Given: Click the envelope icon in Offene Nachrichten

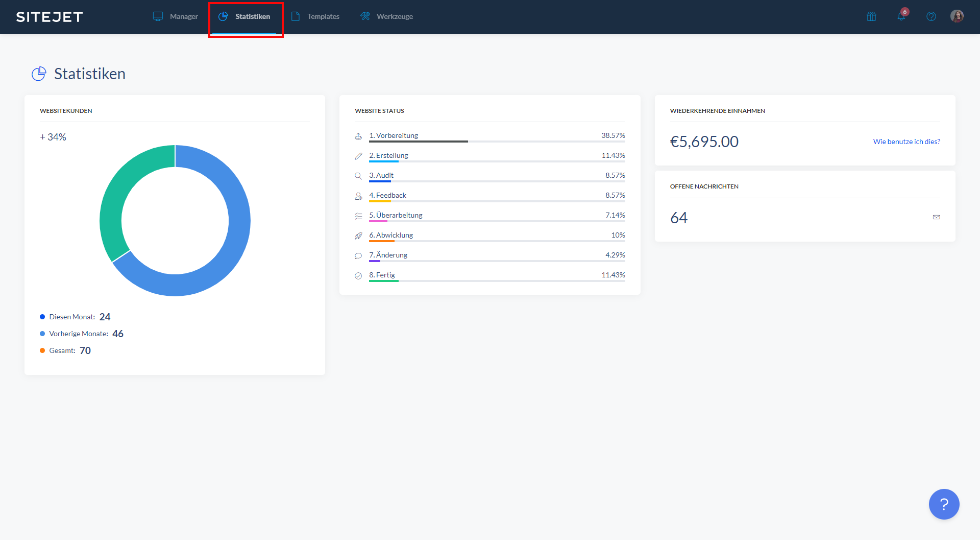Looking at the screenshot, I should 936,217.
